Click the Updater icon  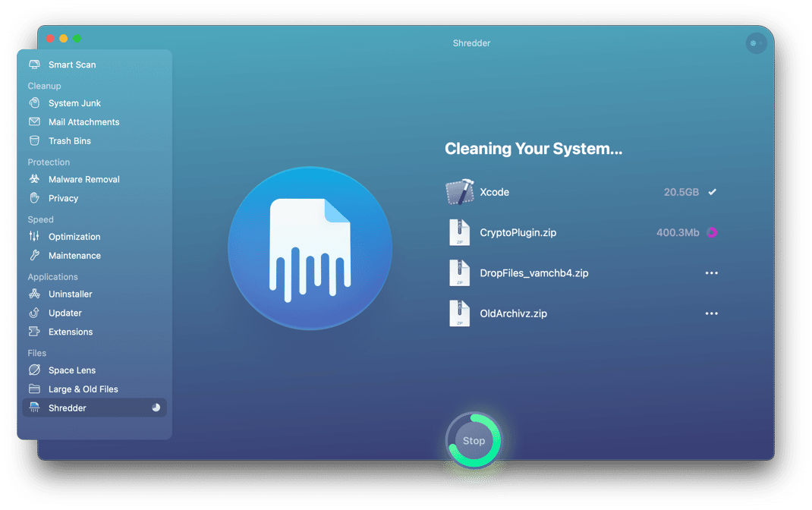(34, 312)
